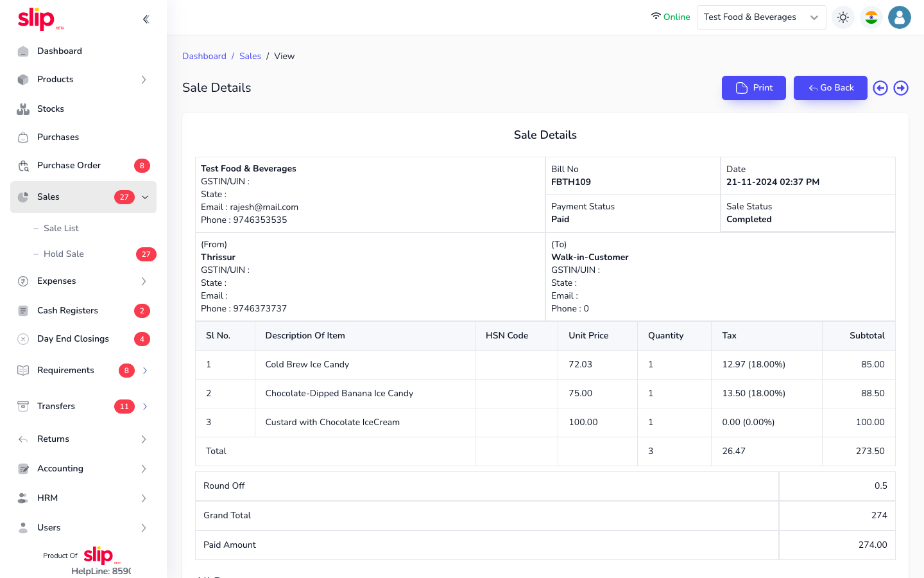Viewport: 924px width, 578px height.
Task: Follow the Sales breadcrumb link
Action: pyautogui.click(x=250, y=57)
